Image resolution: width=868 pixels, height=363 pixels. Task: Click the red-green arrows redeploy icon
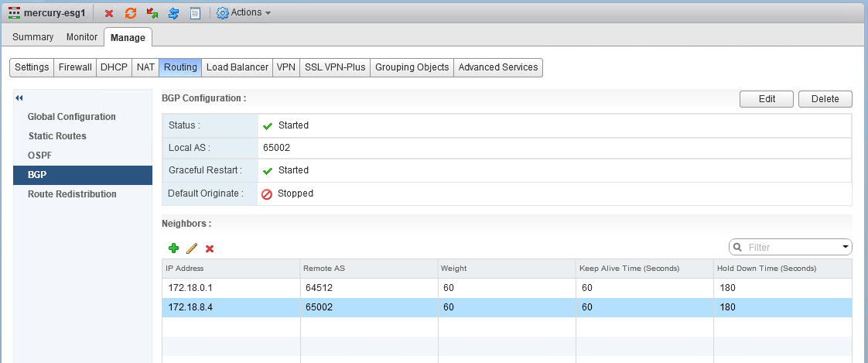pos(152,13)
